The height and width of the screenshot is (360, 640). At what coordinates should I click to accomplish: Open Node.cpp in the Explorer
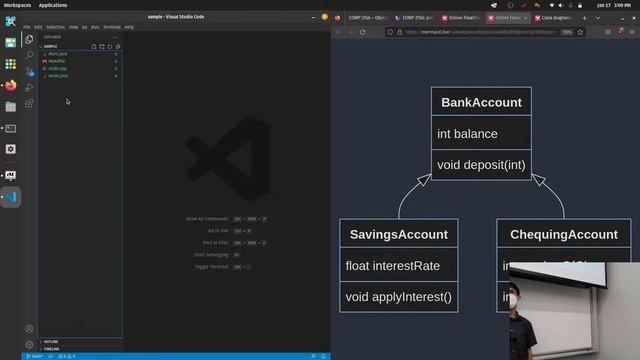(58, 69)
